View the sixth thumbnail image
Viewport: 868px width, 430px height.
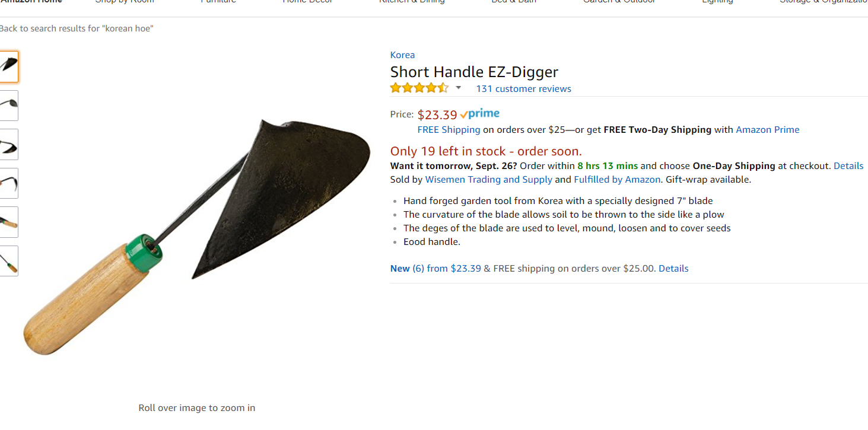click(8, 261)
